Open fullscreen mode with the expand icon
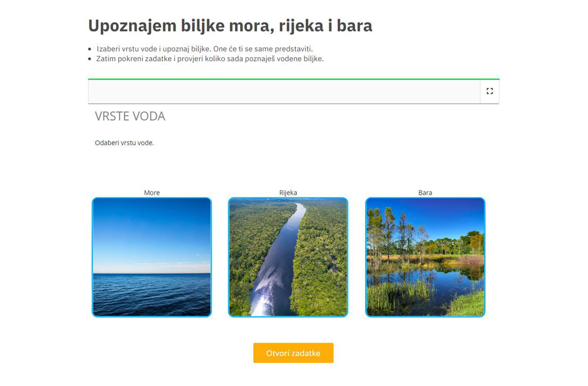 tap(489, 91)
